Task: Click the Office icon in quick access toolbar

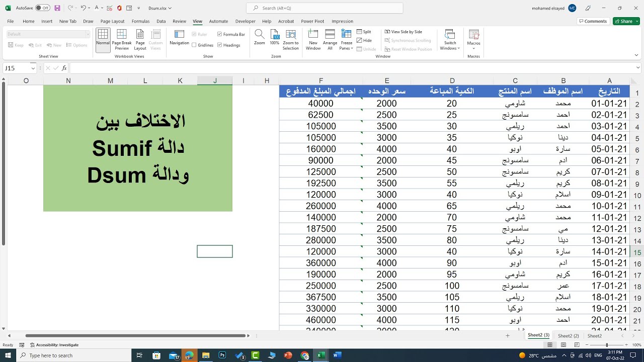Action: [x=119, y=8]
